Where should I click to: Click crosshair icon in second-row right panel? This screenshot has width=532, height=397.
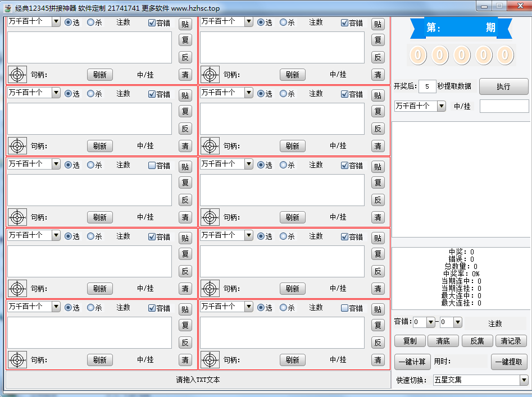pos(210,146)
